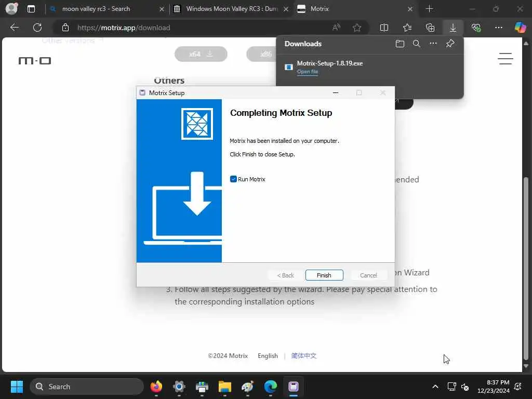
Task: Open Edge Settings and more menu
Action: pyautogui.click(x=498, y=28)
